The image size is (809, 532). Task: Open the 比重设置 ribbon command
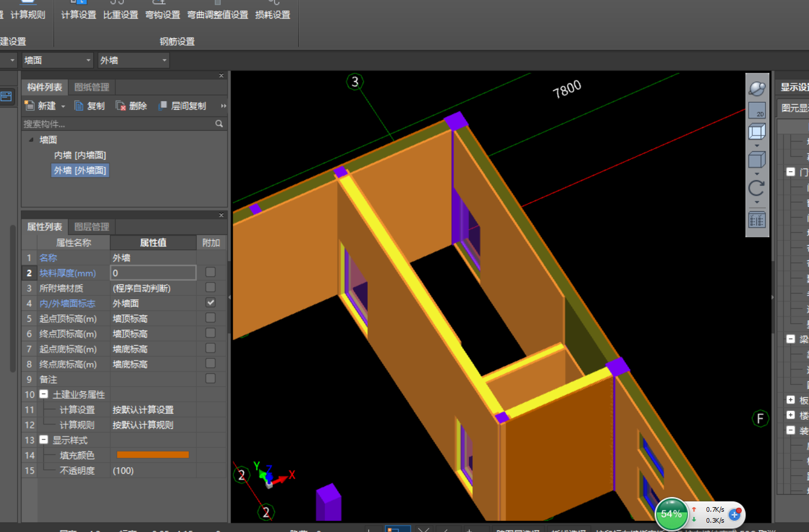120,10
